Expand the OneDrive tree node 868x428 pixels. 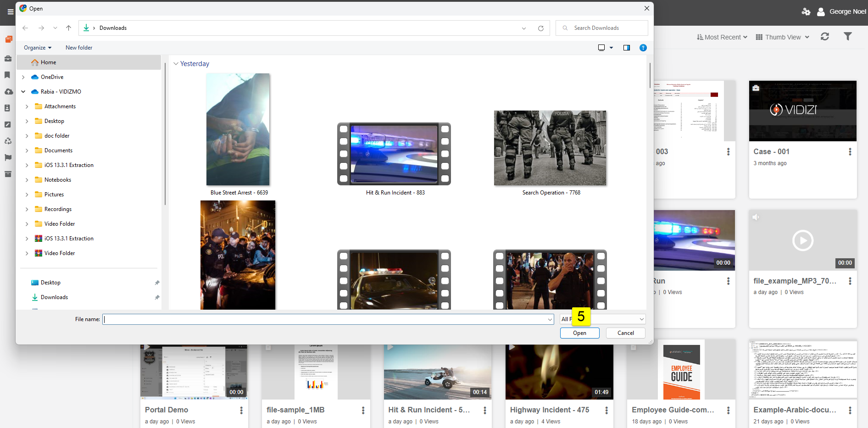(23, 77)
